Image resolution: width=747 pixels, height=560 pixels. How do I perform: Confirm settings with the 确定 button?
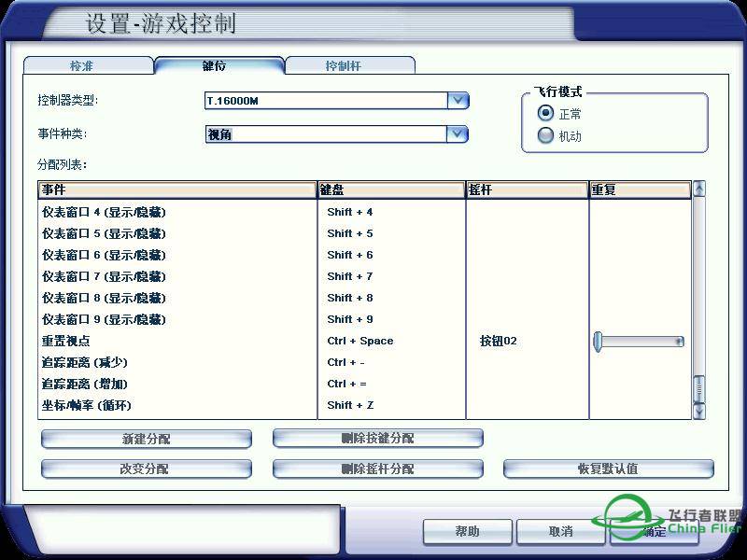tap(654, 531)
